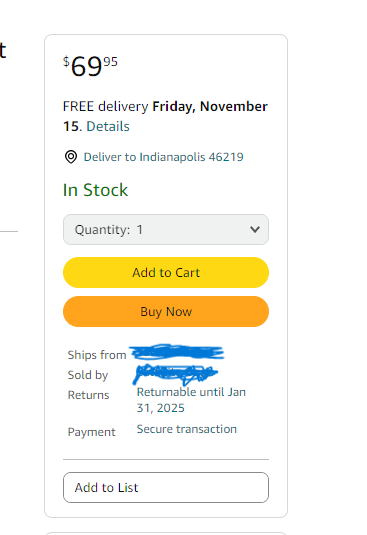Screen dimensions: 367x535
Task: Click the location pin icon
Action: pos(71,157)
